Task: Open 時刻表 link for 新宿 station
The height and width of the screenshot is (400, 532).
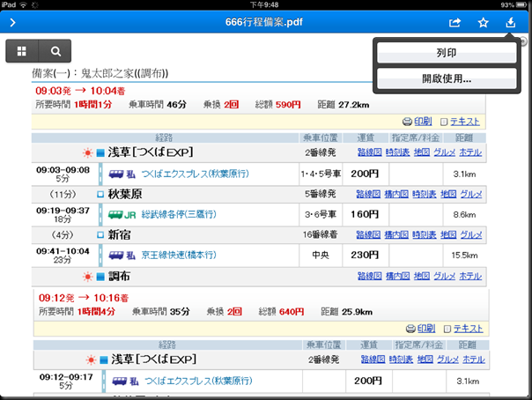Action: point(425,234)
